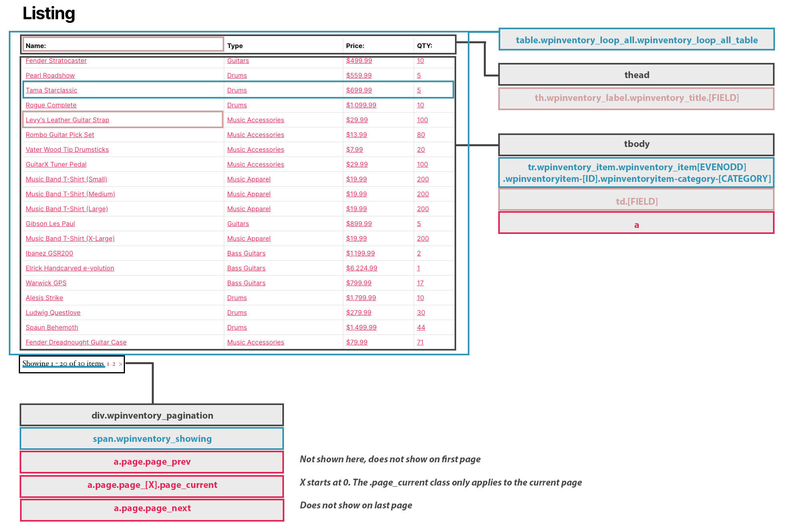Open Elrick Handcarved e-volution link
The height and width of the screenshot is (532, 801).
point(70,268)
